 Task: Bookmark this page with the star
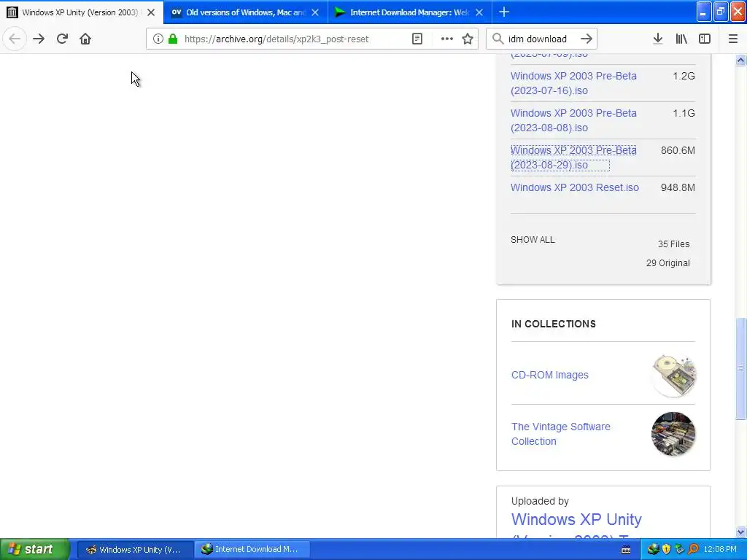click(x=468, y=39)
